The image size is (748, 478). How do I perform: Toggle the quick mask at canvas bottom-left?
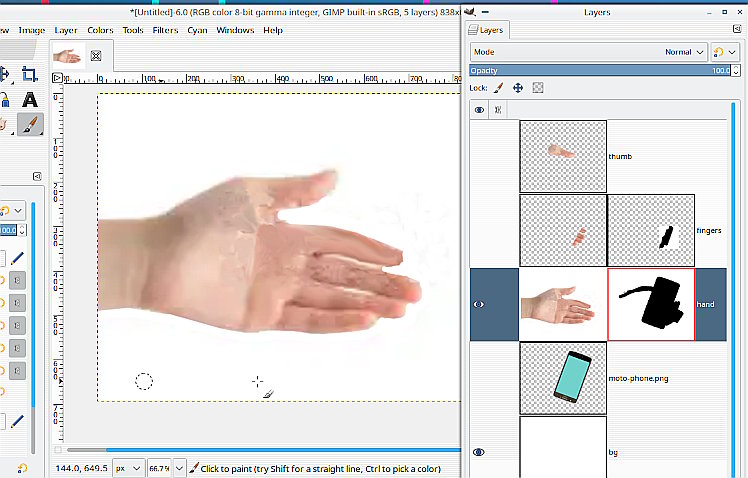pyautogui.click(x=58, y=449)
